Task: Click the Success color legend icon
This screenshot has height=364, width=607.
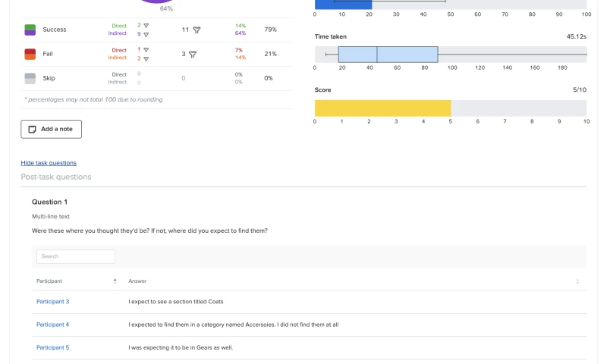Action: (x=30, y=30)
